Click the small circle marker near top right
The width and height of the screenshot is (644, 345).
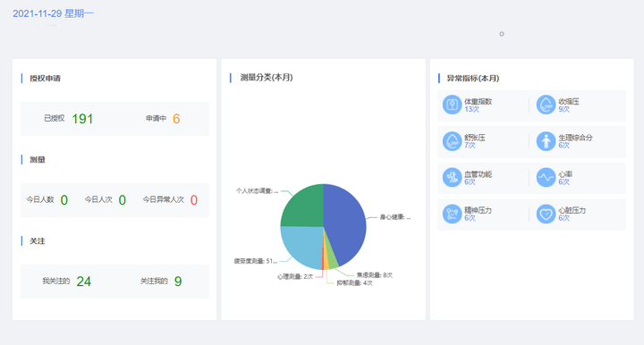502,34
